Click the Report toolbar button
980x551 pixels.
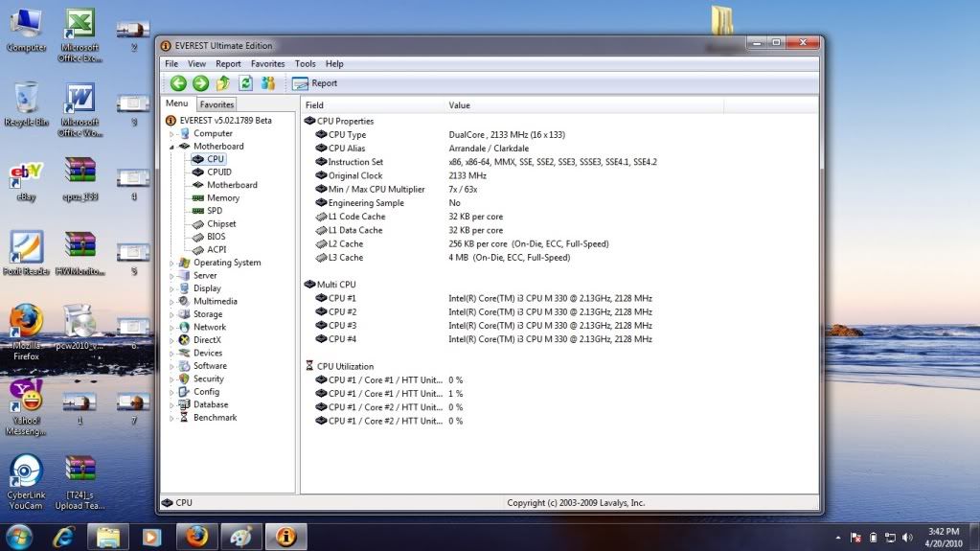(314, 83)
